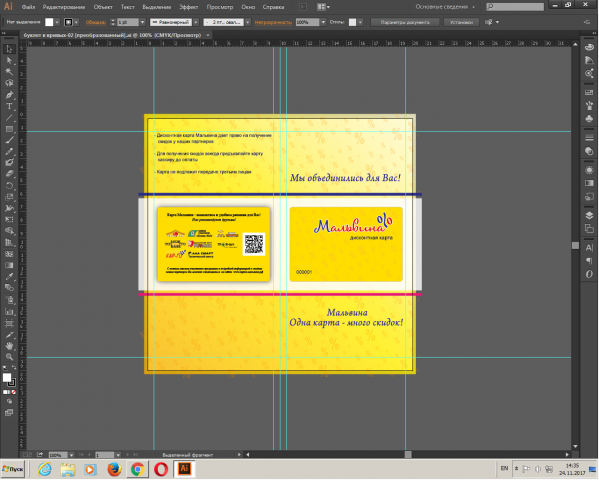Screen dimensions: 599x480
Task: Set the None fill mode in toolbox
Action: coord(14,392)
